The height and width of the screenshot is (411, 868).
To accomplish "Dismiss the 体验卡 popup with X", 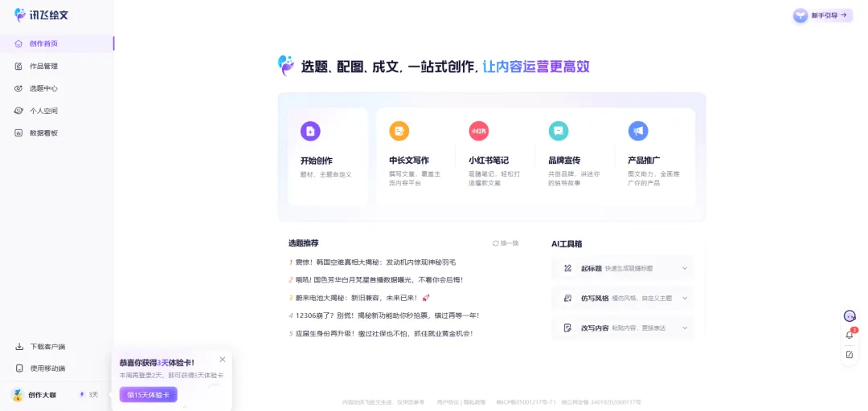I will click(x=223, y=359).
